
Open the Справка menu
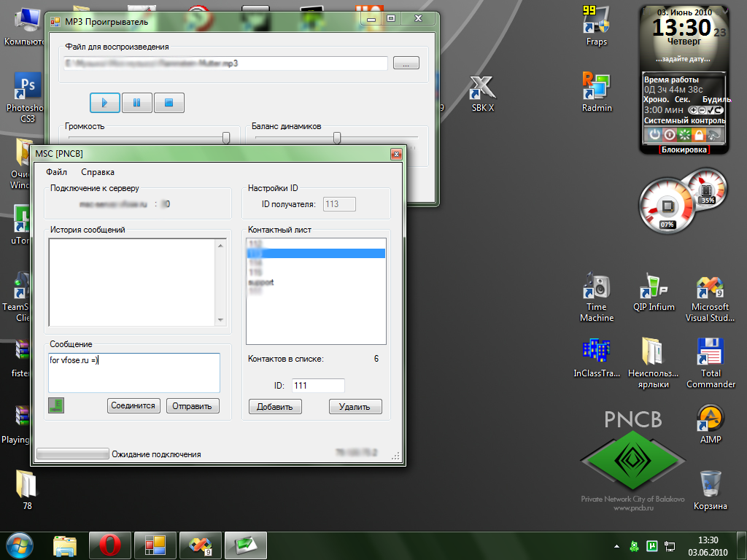pyautogui.click(x=98, y=172)
